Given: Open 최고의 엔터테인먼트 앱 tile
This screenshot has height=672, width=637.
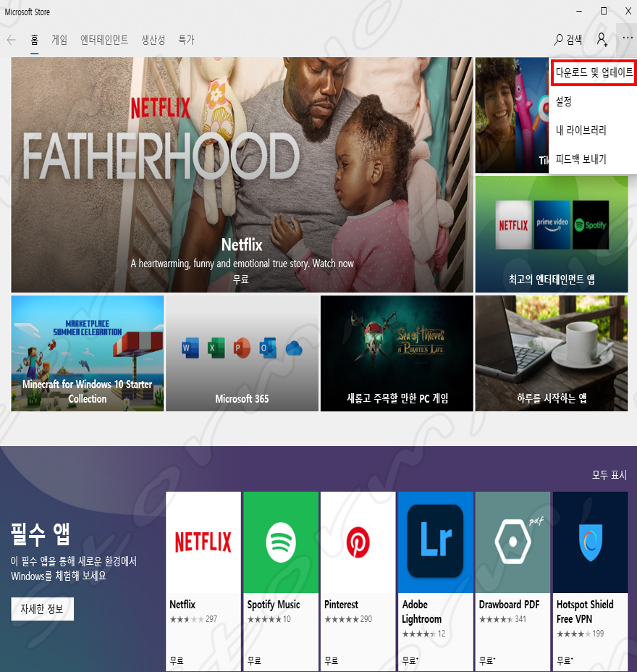Looking at the screenshot, I should tap(552, 235).
